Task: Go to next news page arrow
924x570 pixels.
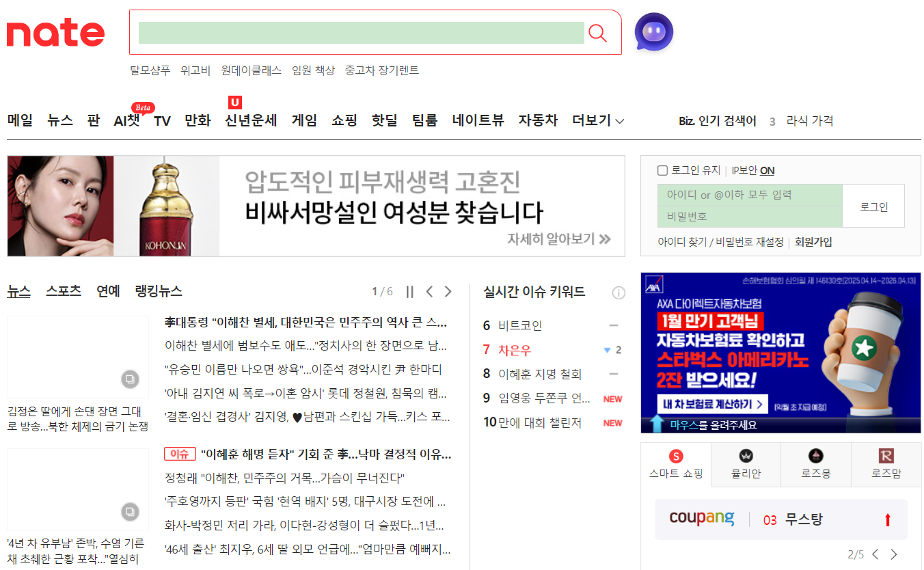Action: [x=448, y=292]
